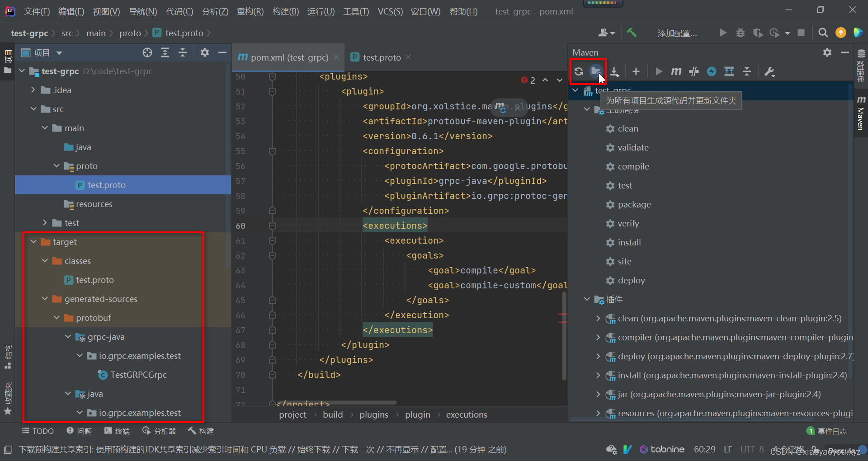Jump to next highlighted error arrow
Screen dimensions: 868x461
[x=560, y=80]
